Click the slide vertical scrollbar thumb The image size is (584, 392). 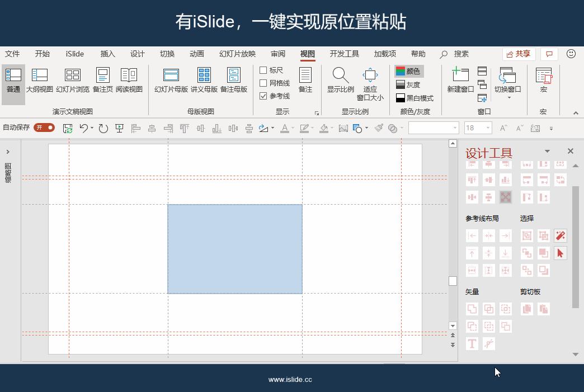click(x=453, y=281)
